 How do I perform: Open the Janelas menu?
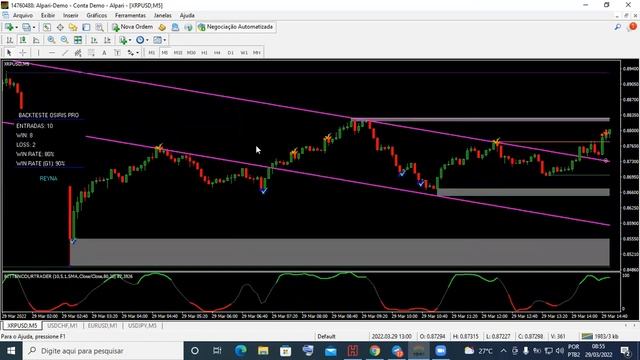point(162,16)
